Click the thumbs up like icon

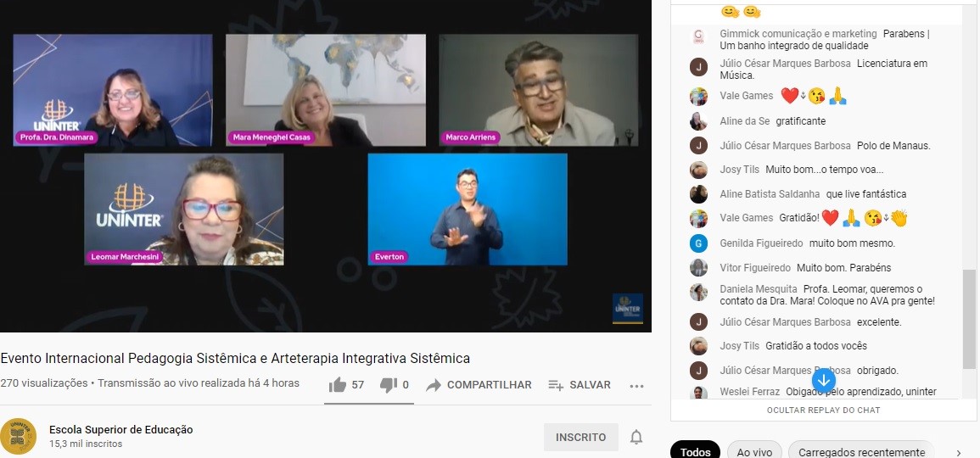pyautogui.click(x=338, y=385)
